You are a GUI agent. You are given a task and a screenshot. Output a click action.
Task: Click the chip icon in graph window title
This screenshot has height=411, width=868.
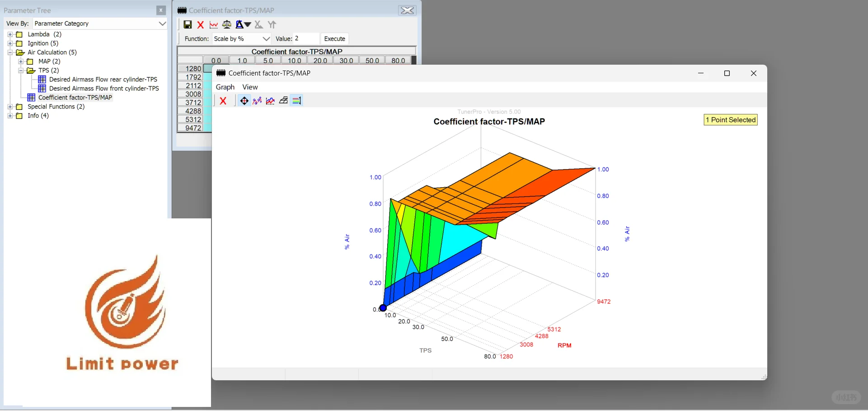click(221, 73)
